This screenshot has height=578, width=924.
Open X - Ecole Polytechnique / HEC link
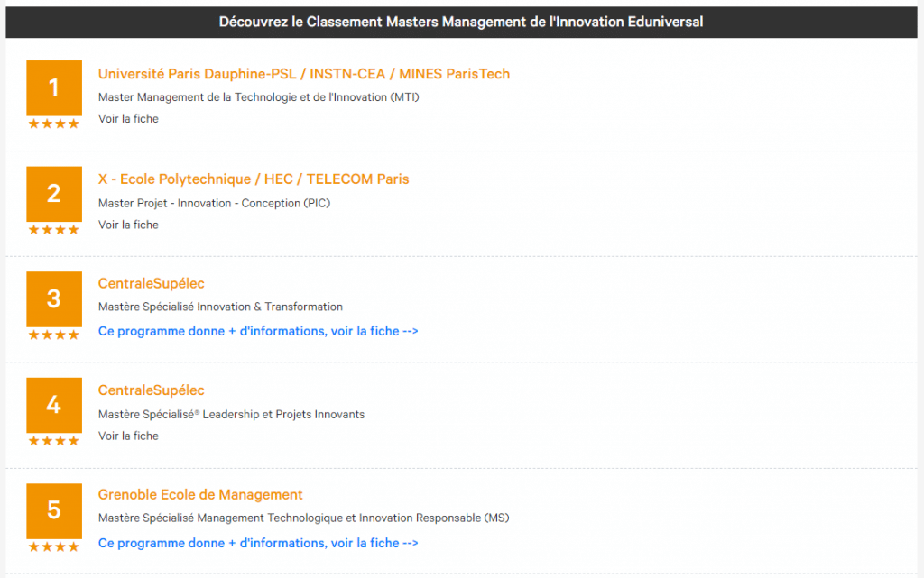(x=253, y=179)
